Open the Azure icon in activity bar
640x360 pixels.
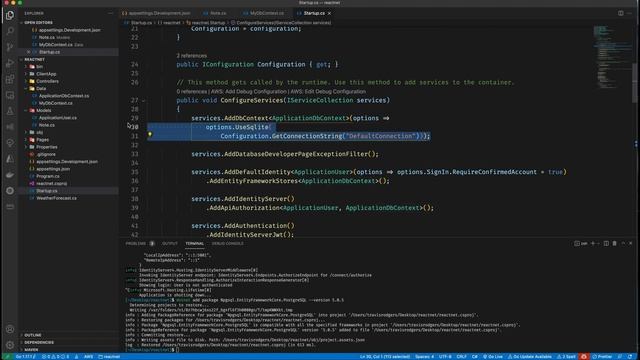(10, 159)
